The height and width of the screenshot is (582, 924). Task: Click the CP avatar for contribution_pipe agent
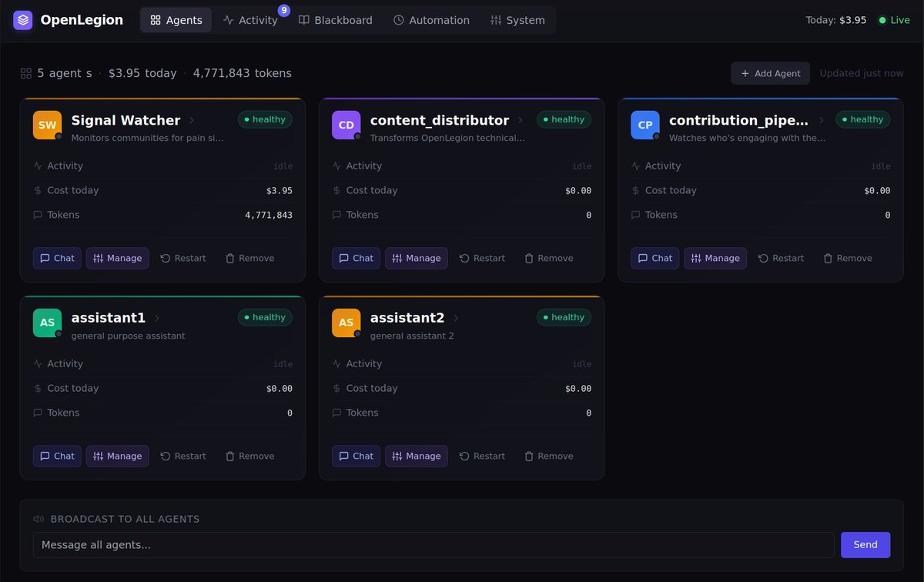644,123
